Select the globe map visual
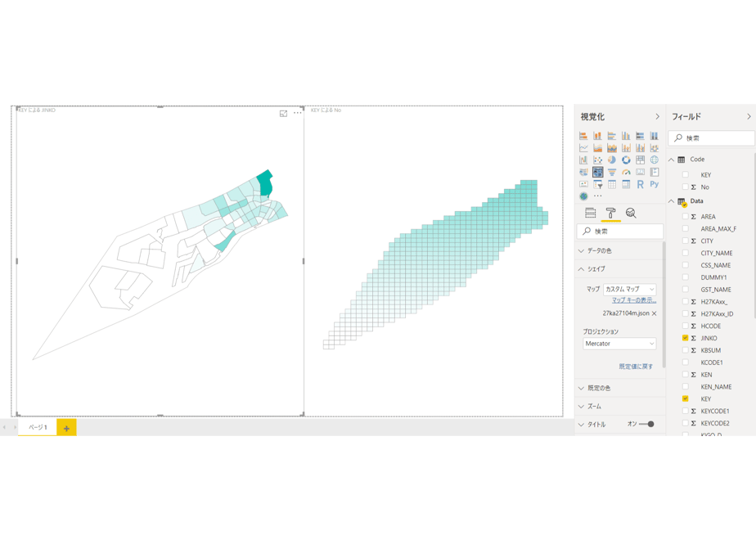The width and height of the screenshot is (756, 540). [x=655, y=160]
